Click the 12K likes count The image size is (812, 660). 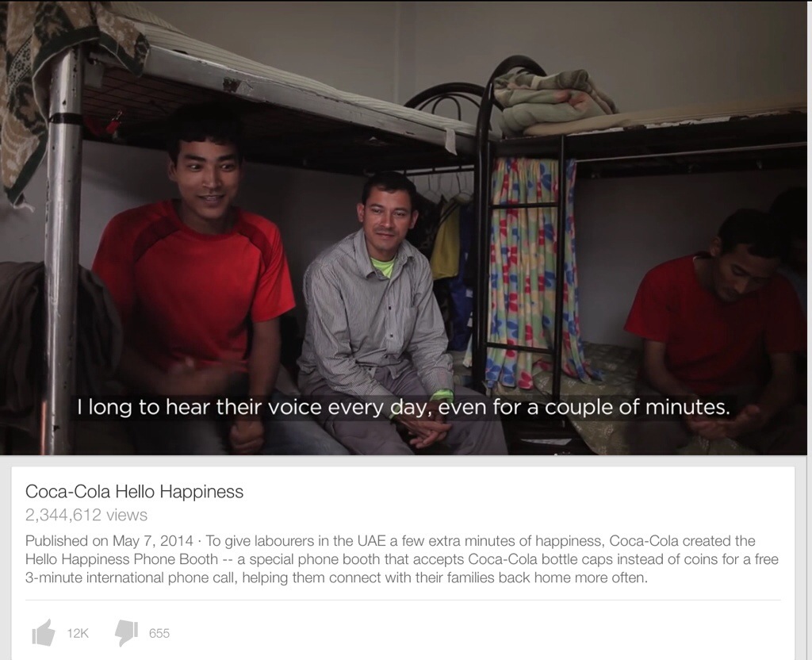[x=78, y=633]
